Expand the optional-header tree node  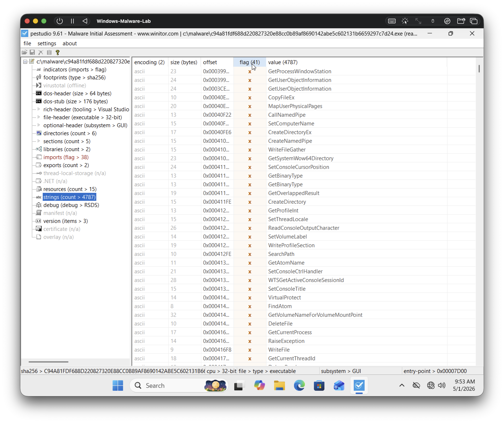39,125
